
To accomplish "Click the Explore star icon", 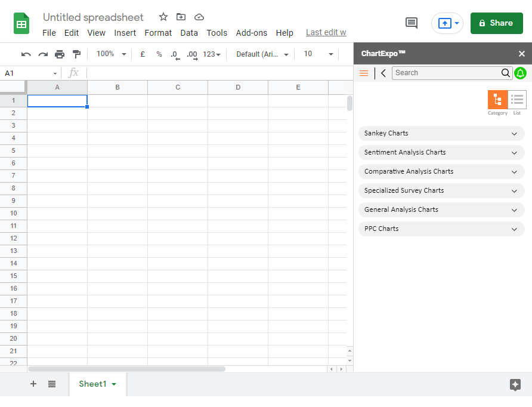I will click(x=515, y=384).
